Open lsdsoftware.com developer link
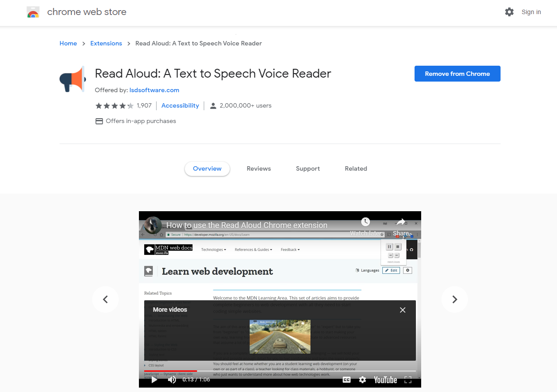This screenshot has height=392, width=557. coord(154,90)
